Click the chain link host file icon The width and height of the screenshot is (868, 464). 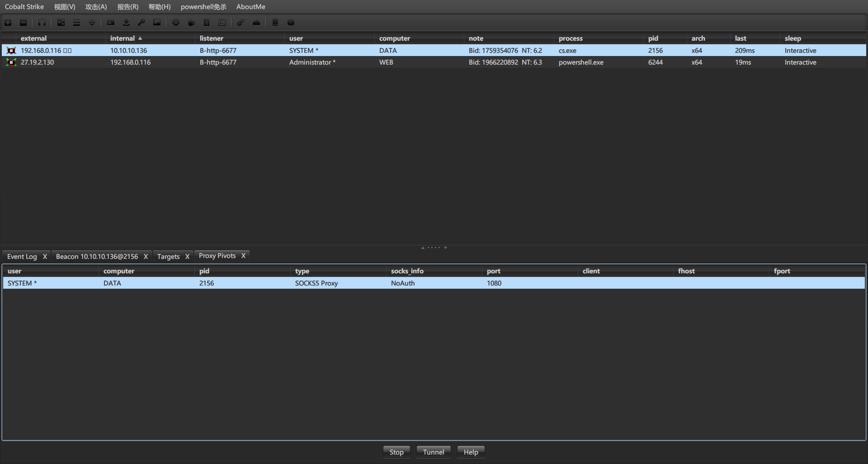[241, 23]
